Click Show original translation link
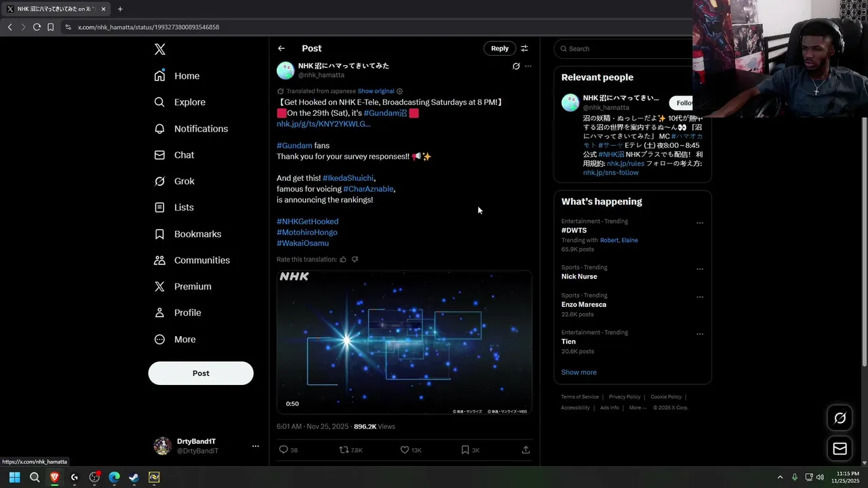 pos(376,91)
